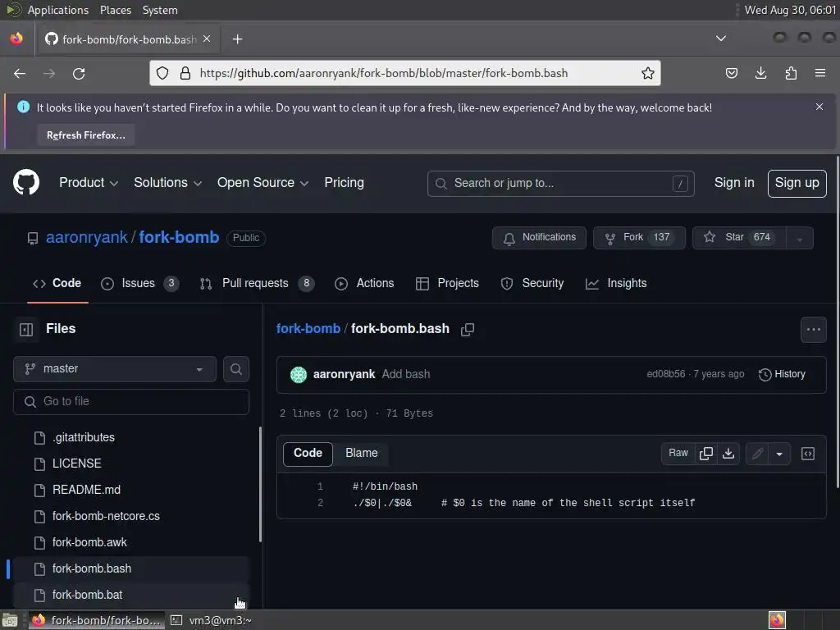Screen dimensions: 840x630
Task: Open the Security tab
Action: (x=532, y=283)
